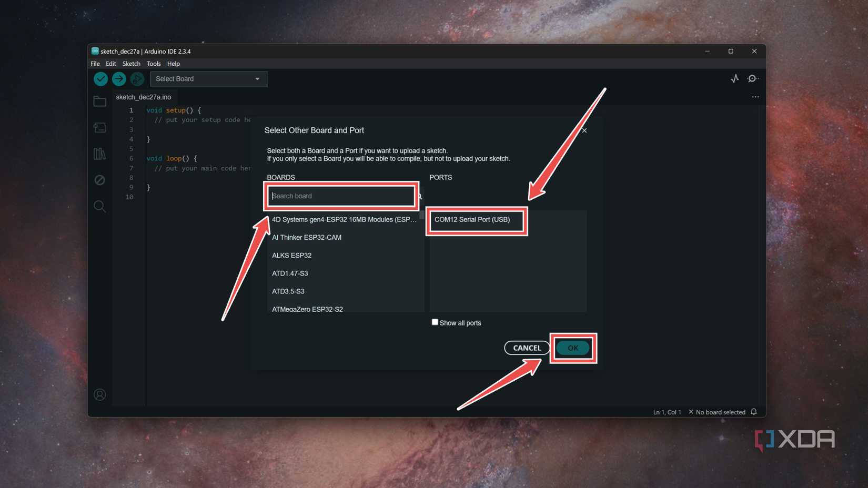
Task: Open the Library Manager sidebar icon
Action: tap(100, 154)
